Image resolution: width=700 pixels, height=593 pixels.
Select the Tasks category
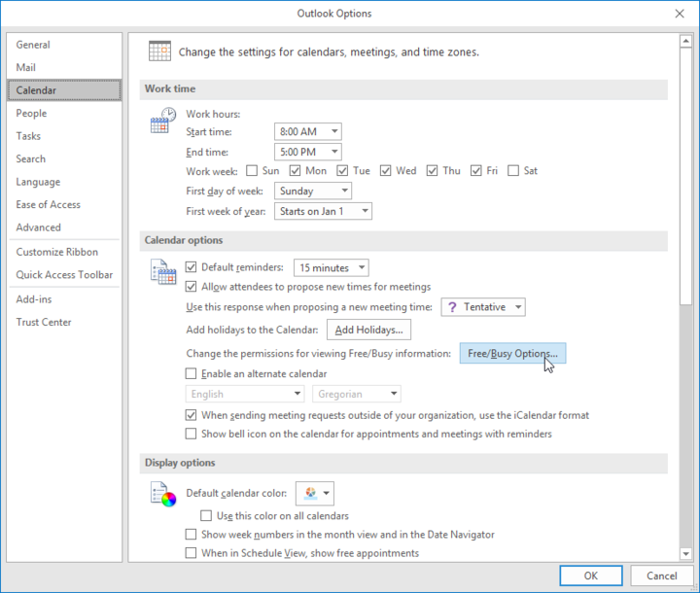tap(64, 136)
